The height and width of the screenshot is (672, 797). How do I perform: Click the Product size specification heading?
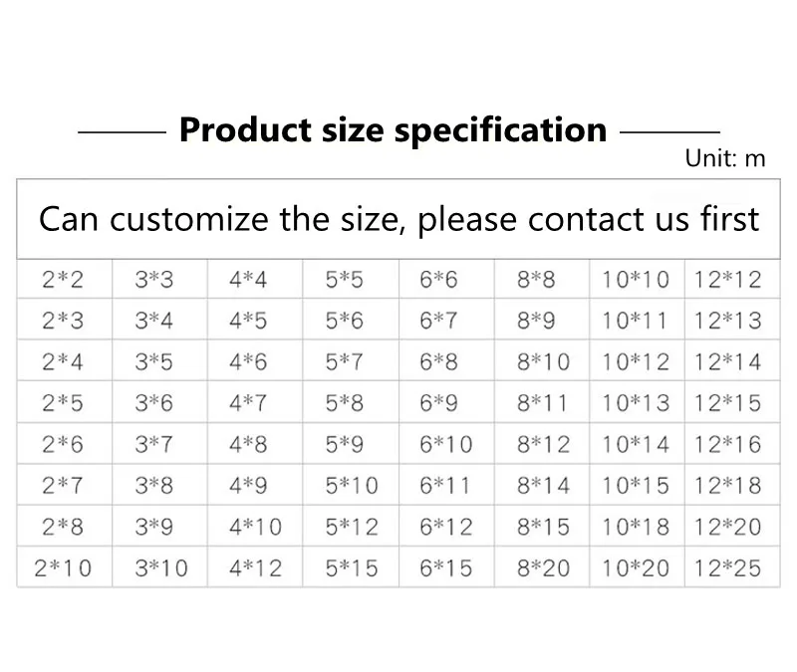pyautogui.click(x=393, y=129)
